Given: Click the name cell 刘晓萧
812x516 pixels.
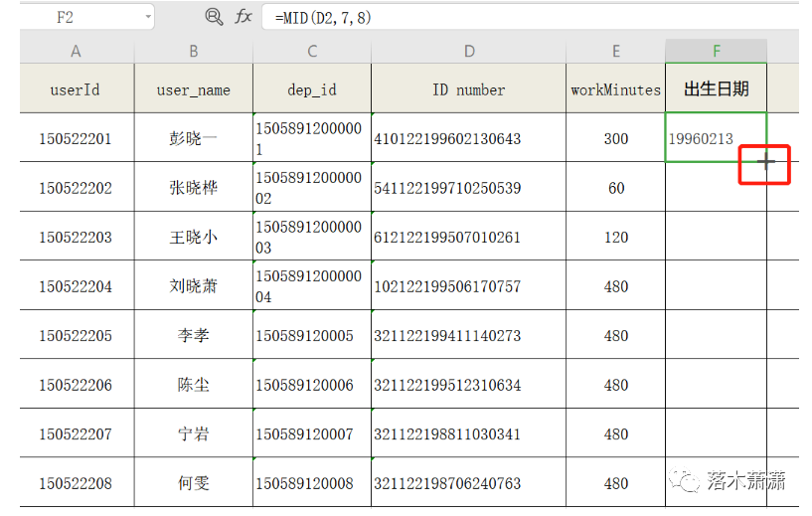Looking at the screenshot, I should tap(194, 285).
